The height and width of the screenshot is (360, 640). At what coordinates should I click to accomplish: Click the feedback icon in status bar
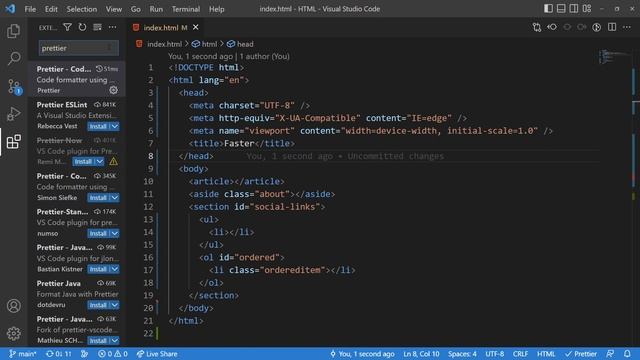pyautogui.click(x=610, y=354)
